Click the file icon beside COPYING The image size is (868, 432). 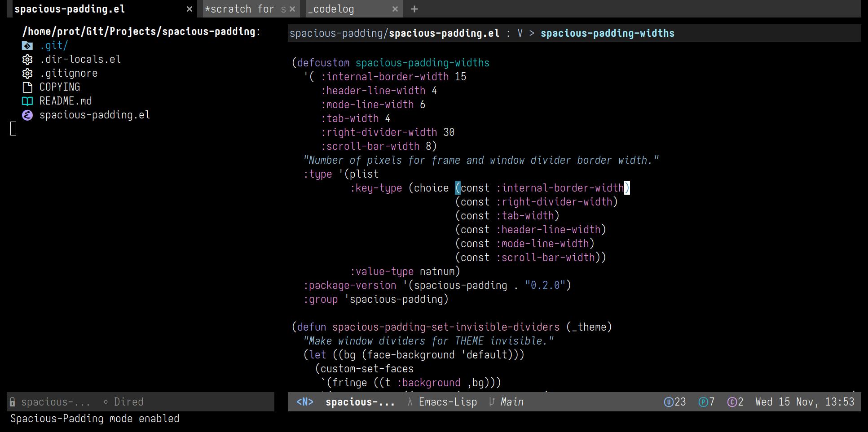(27, 87)
